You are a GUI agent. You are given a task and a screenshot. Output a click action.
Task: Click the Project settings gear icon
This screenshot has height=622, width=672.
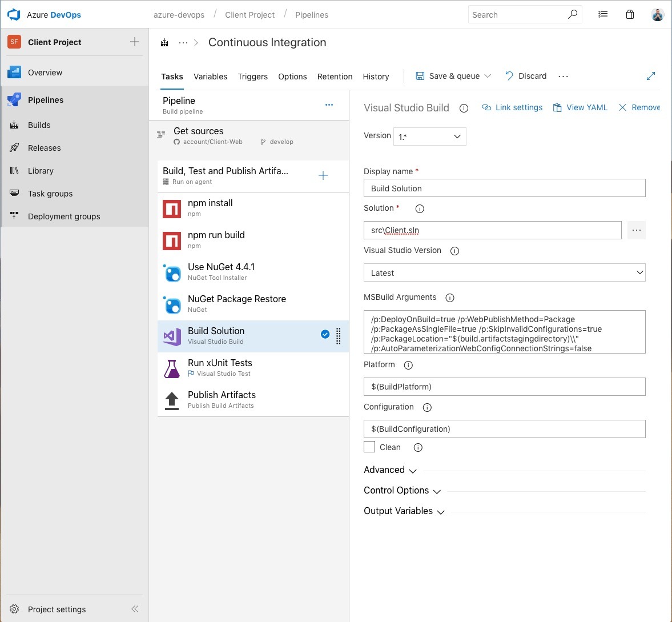point(15,609)
